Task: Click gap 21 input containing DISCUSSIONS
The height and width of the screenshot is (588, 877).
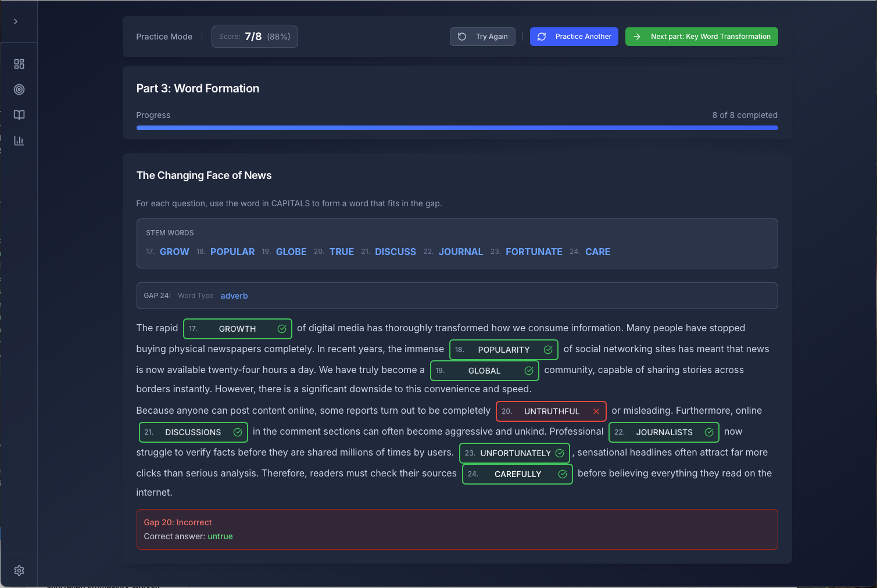Action: pos(194,432)
